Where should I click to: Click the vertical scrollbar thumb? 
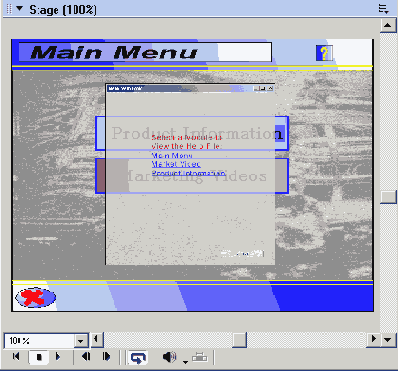click(x=388, y=197)
